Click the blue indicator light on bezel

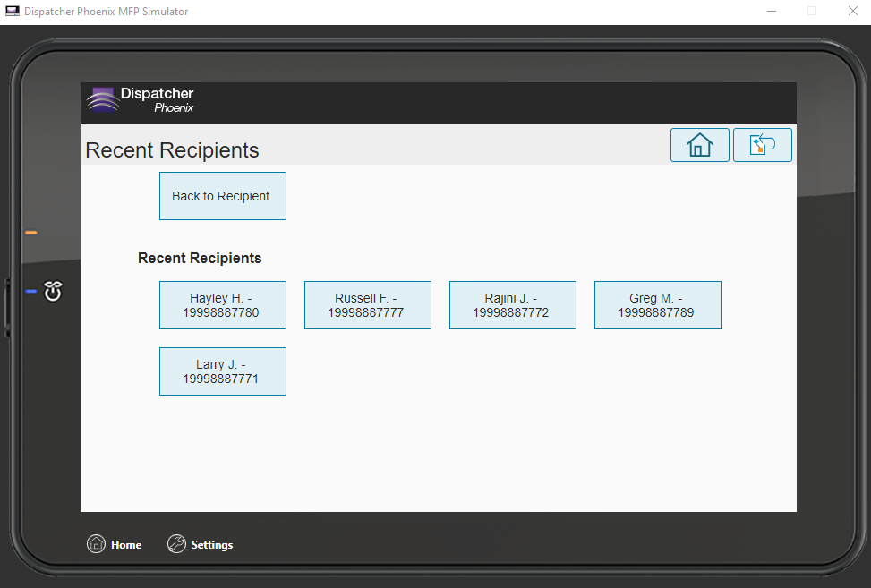[x=31, y=292]
